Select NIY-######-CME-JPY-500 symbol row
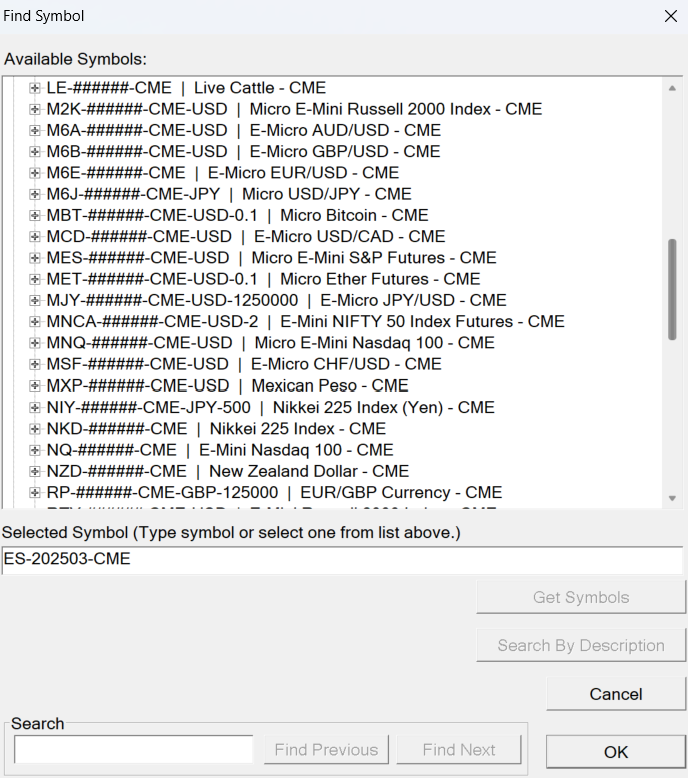This screenshot has height=778, width=688. 270,408
